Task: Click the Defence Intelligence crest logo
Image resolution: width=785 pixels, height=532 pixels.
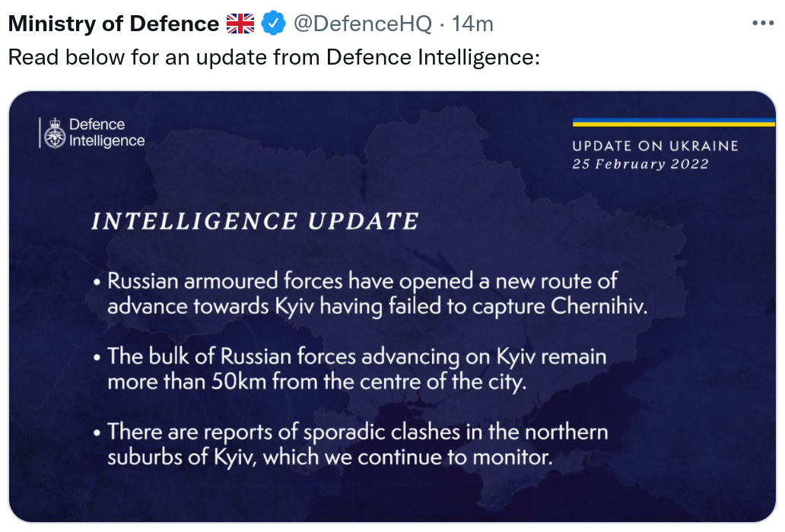Action: [55, 134]
